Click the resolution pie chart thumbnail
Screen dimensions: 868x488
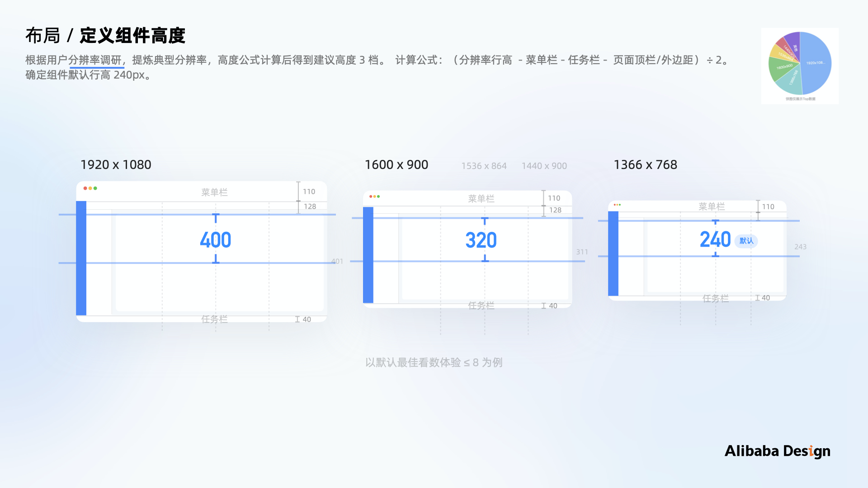(800, 66)
